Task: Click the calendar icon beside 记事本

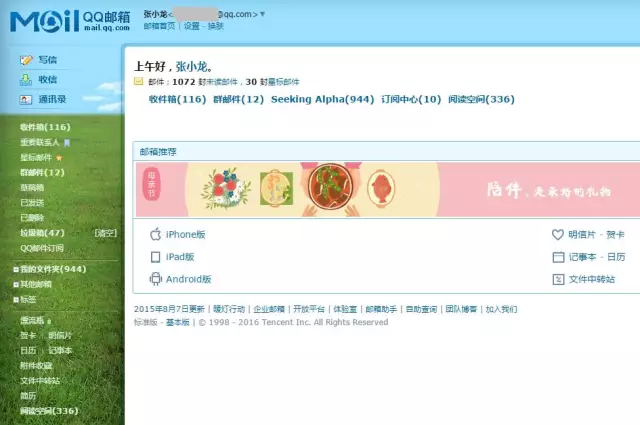Action: pos(558,257)
